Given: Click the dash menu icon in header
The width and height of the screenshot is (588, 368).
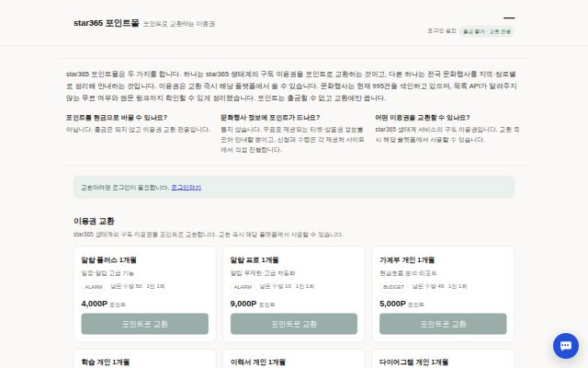Looking at the screenshot, I should pos(509,17).
